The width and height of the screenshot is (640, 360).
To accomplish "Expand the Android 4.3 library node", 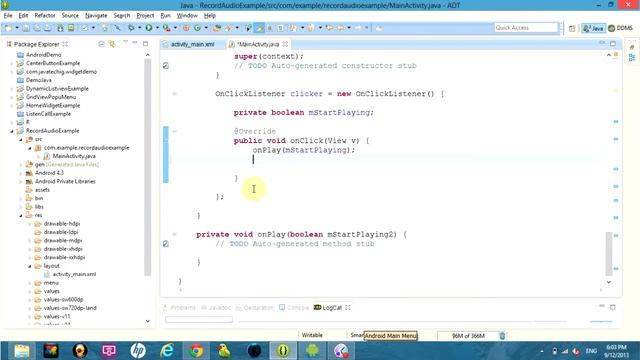I will [x=21, y=173].
